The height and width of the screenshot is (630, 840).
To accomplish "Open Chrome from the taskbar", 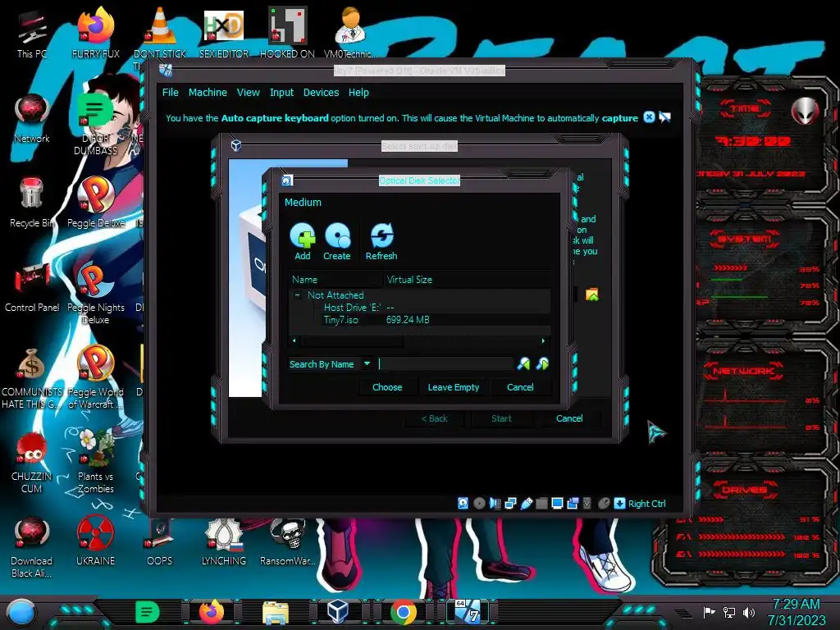I will click(x=404, y=611).
